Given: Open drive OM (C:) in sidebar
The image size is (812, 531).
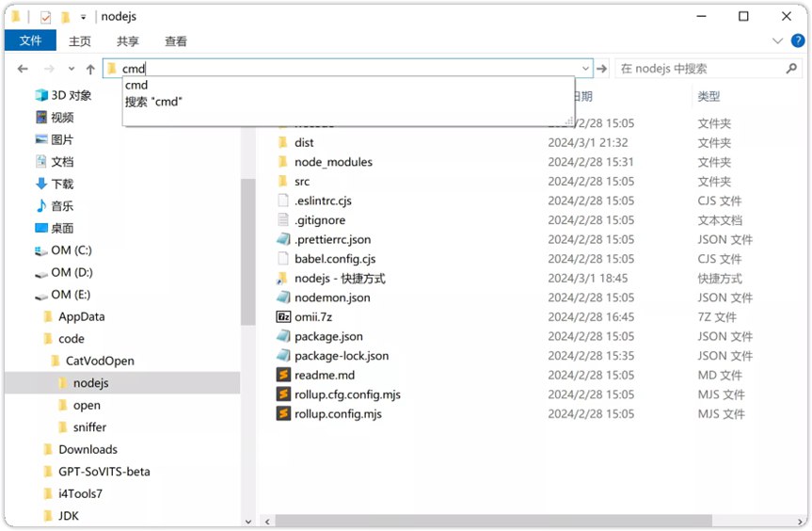Looking at the screenshot, I should coord(63,250).
